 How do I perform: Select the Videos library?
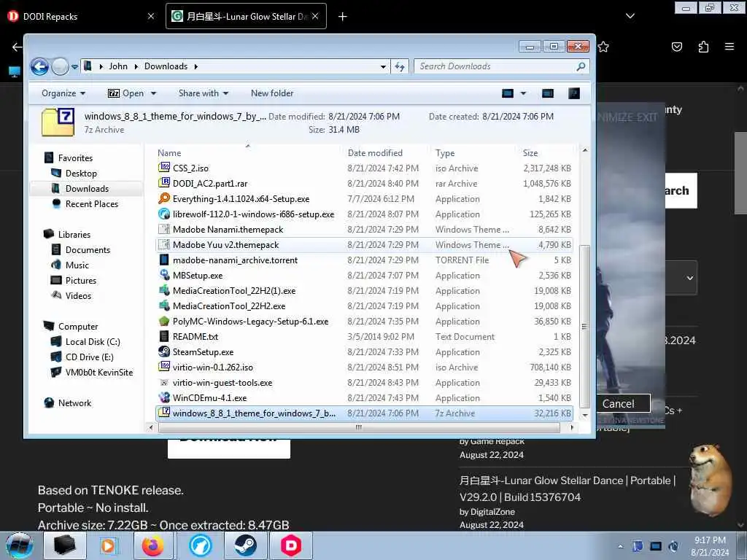(78, 296)
